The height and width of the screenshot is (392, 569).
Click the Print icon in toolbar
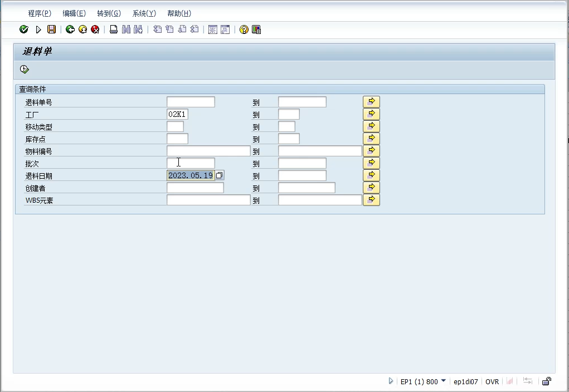point(114,30)
